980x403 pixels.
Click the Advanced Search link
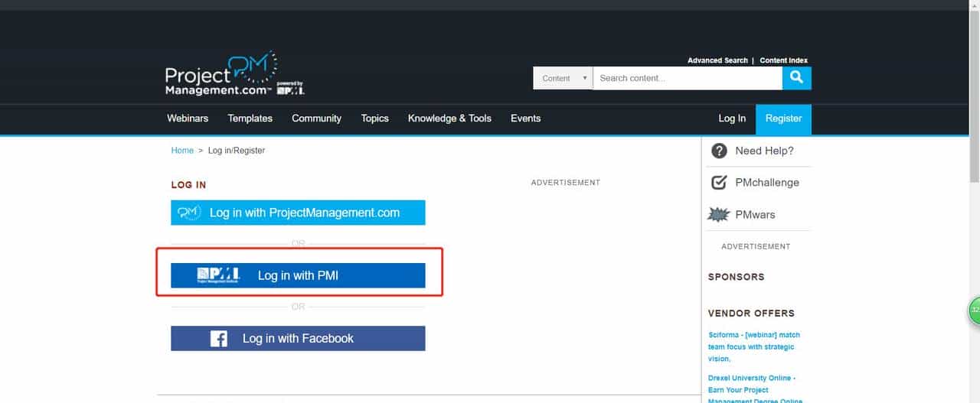click(x=717, y=60)
